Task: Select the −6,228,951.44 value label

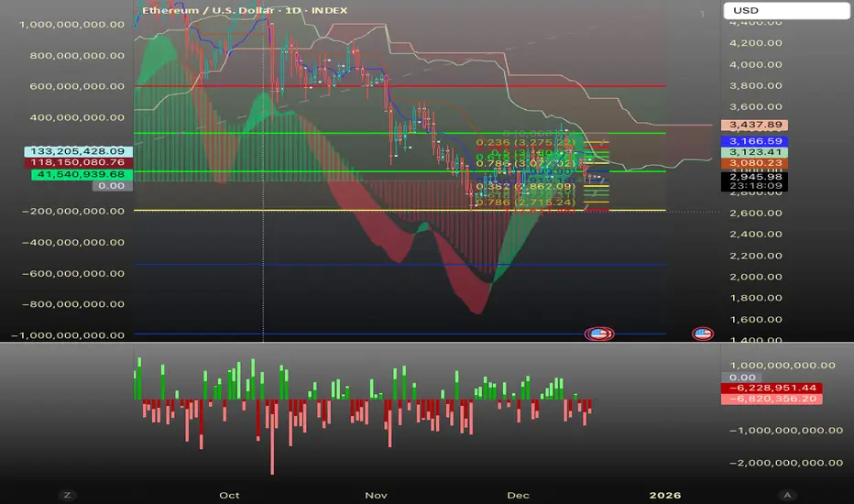Action: click(x=772, y=388)
